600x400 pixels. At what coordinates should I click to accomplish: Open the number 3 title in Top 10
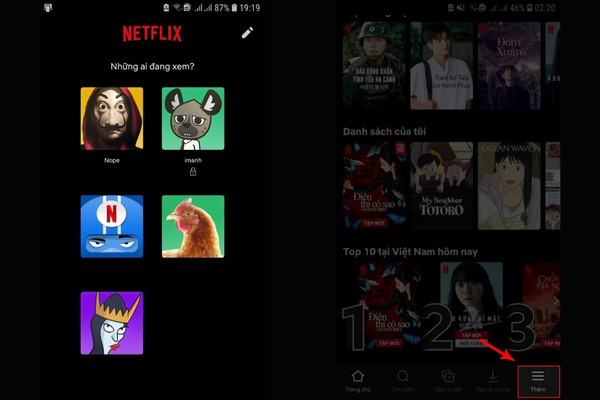pos(542,306)
